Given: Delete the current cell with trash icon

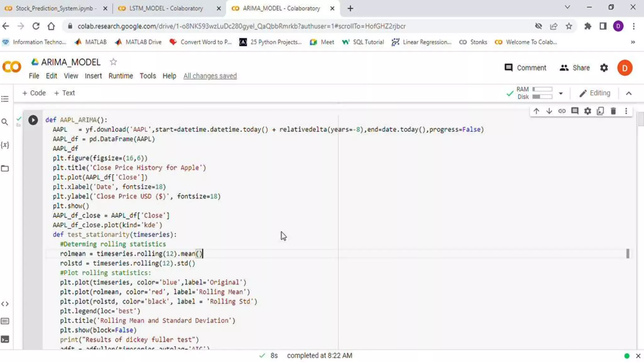Looking at the screenshot, I should click(x=613, y=111).
